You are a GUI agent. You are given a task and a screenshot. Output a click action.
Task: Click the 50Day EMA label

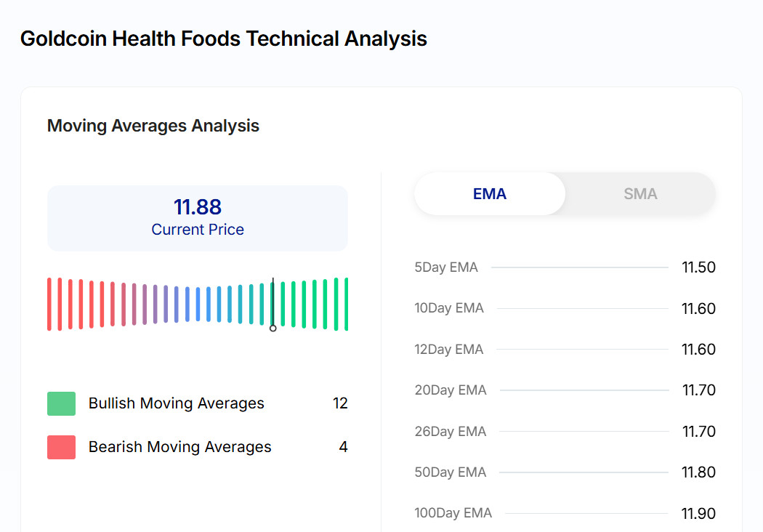[451, 472]
